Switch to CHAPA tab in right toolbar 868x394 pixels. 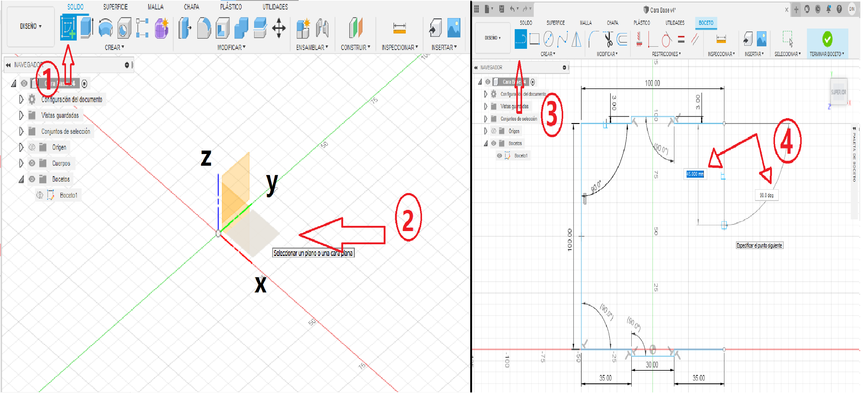click(613, 23)
